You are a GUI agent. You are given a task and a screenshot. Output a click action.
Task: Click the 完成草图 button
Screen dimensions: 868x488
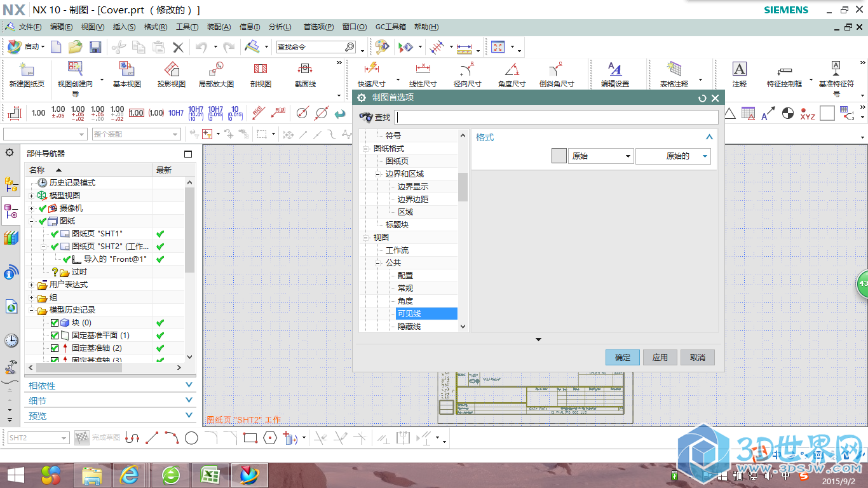(x=98, y=438)
